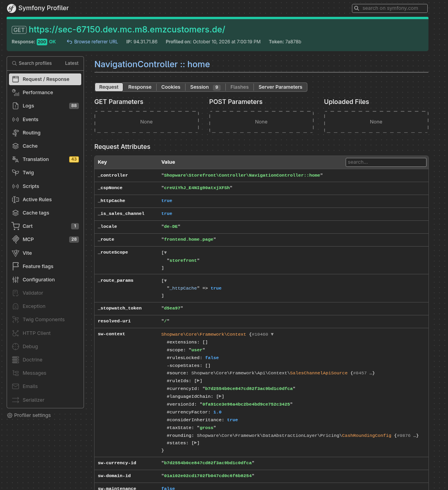Expand the #ruleIds array
This screenshot has width=448, height=490.
[x=198, y=381]
